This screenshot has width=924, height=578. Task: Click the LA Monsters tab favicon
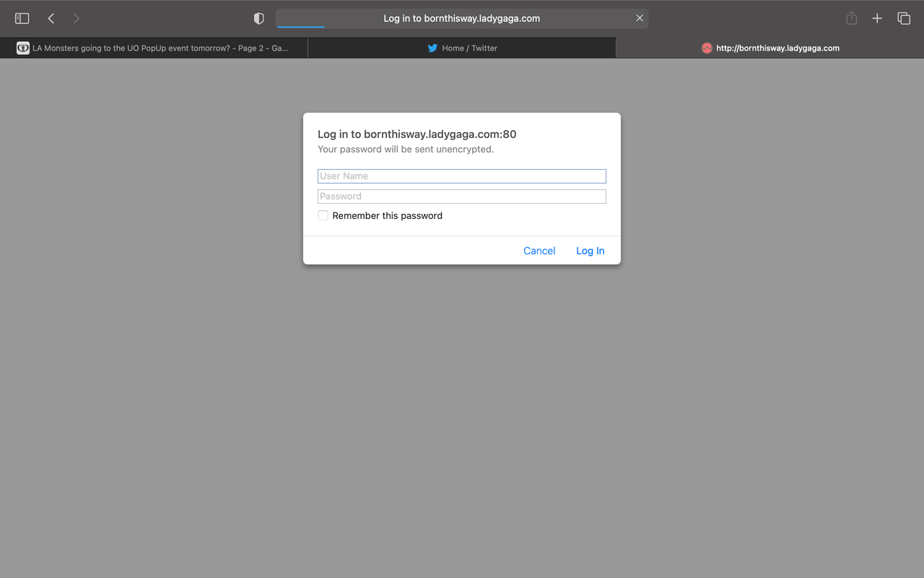pos(23,48)
